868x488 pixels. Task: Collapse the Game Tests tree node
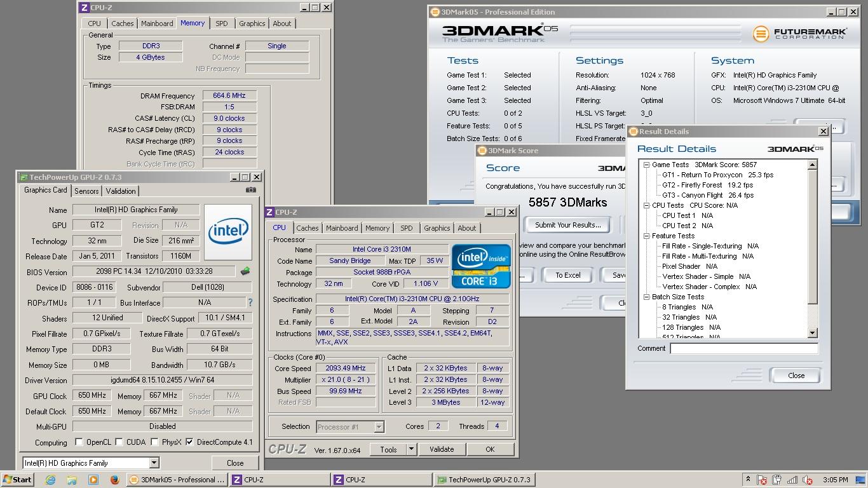pyautogui.click(x=646, y=165)
